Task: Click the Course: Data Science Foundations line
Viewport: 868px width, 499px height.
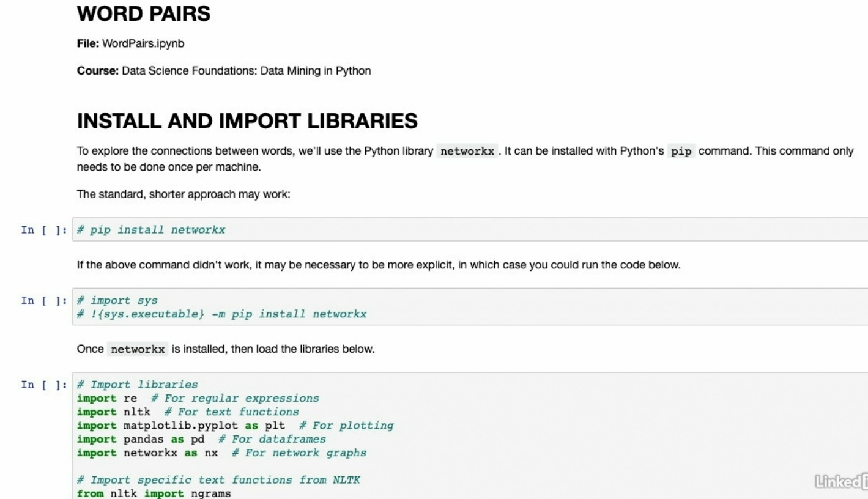Action: (x=224, y=70)
